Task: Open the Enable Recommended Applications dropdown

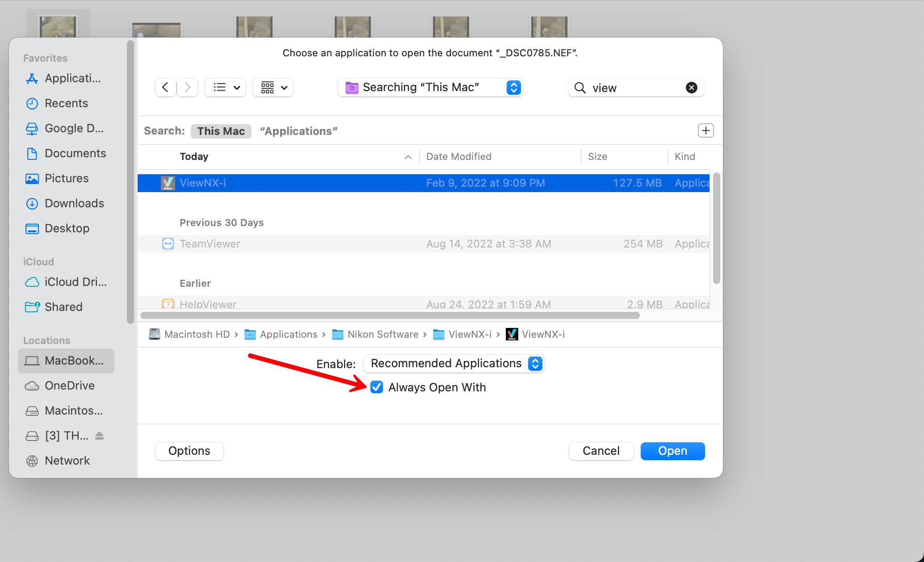Action: [454, 363]
